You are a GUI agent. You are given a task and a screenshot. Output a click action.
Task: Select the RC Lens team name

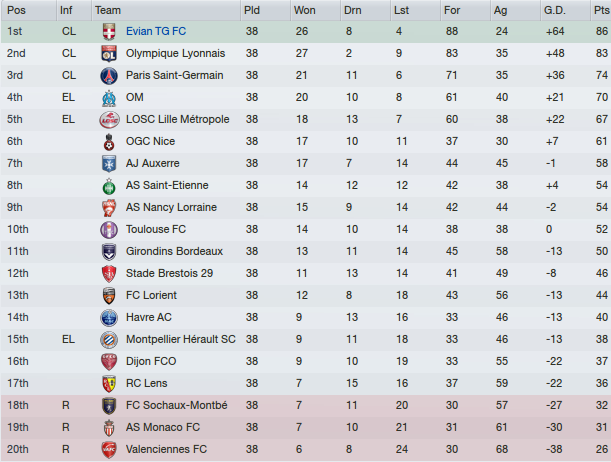pyautogui.click(x=147, y=383)
